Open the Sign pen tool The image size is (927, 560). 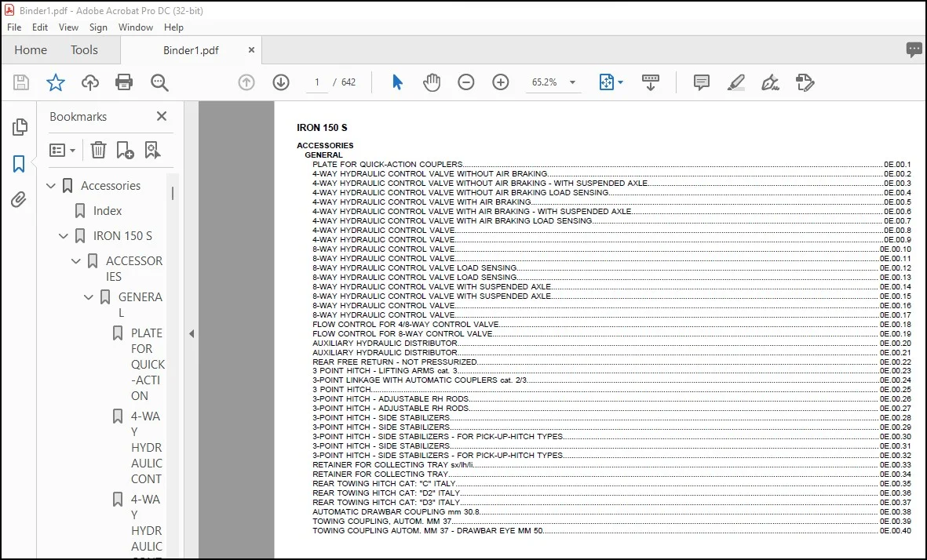coord(770,82)
